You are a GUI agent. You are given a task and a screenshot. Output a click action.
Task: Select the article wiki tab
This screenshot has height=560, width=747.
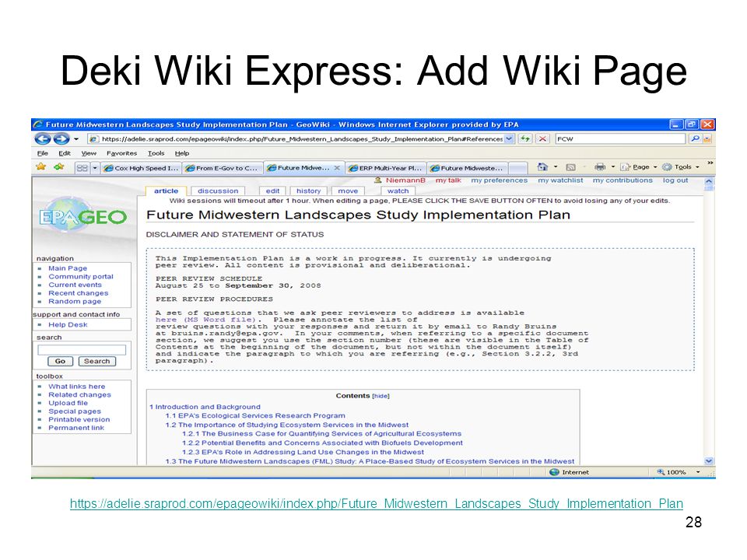click(166, 191)
